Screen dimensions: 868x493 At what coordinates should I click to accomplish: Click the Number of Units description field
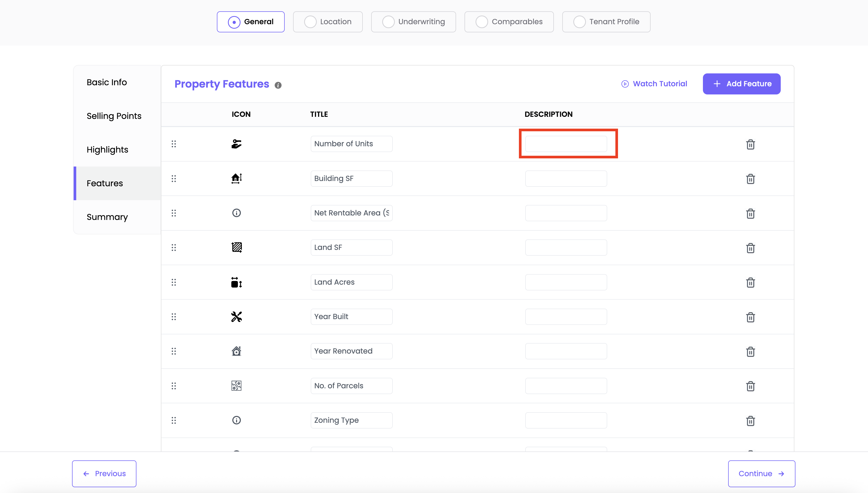point(566,144)
